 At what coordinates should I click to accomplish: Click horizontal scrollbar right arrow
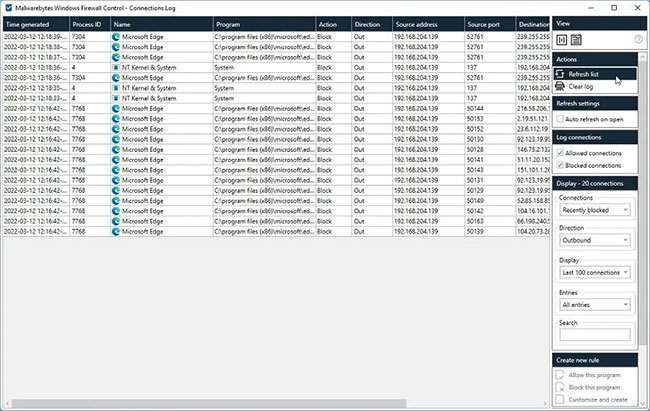click(x=545, y=404)
